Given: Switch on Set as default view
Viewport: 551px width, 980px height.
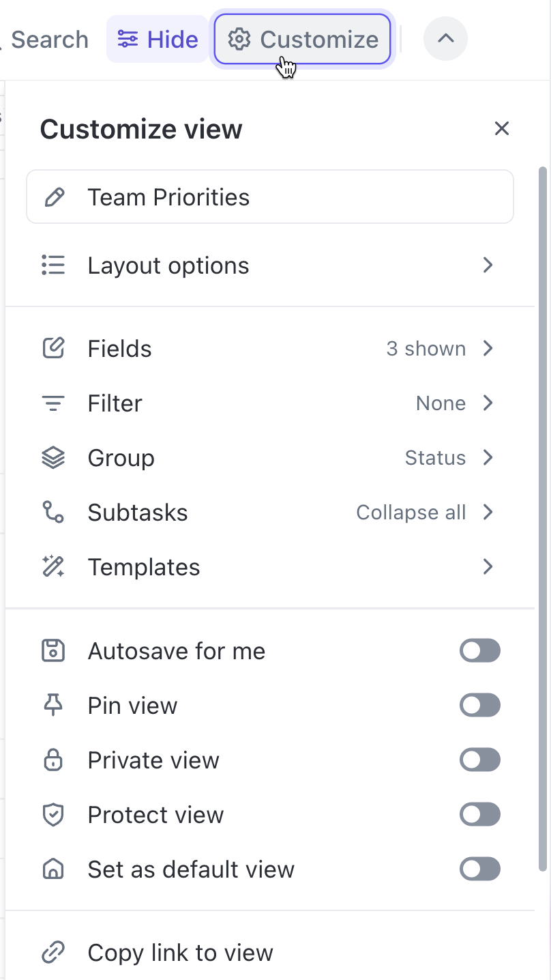Looking at the screenshot, I should [480, 869].
